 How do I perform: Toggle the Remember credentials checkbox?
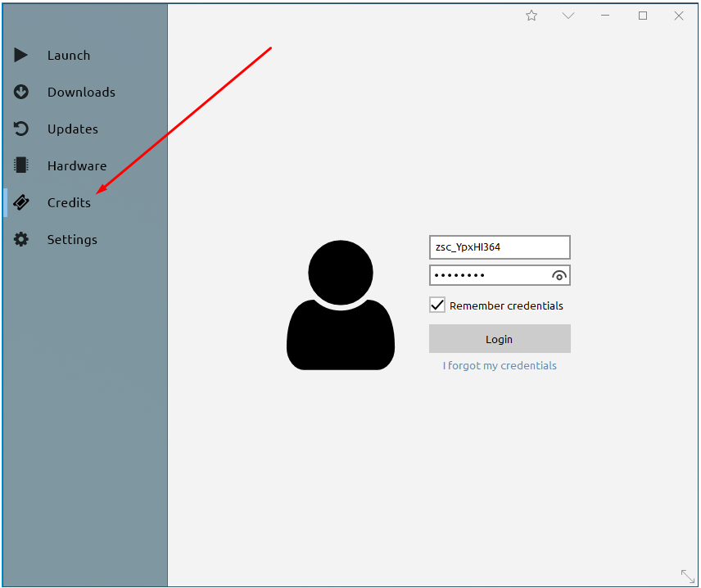(436, 305)
